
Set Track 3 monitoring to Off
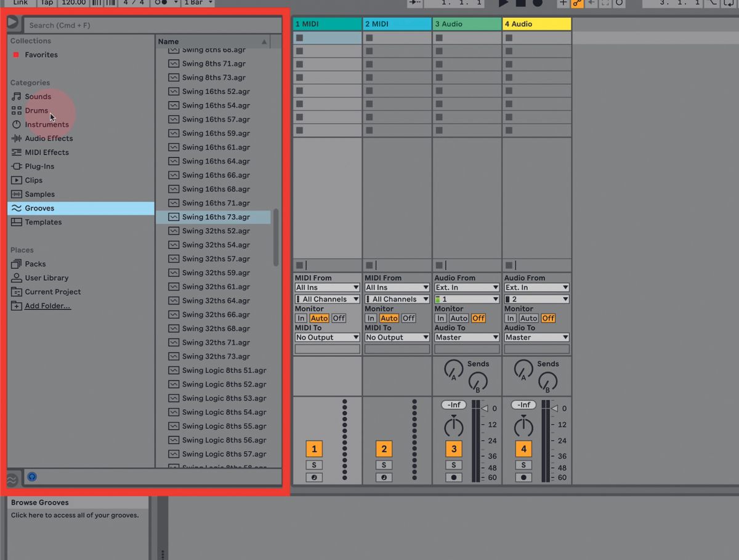478,318
